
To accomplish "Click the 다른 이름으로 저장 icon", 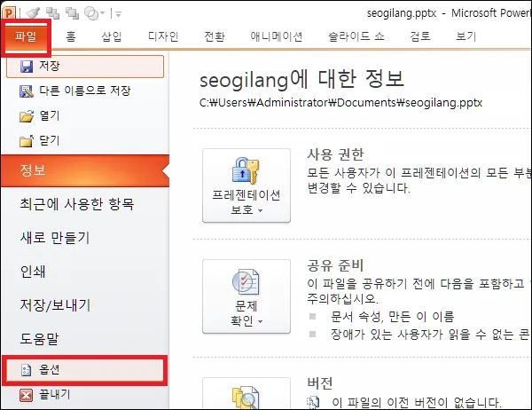I will pos(27,91).
